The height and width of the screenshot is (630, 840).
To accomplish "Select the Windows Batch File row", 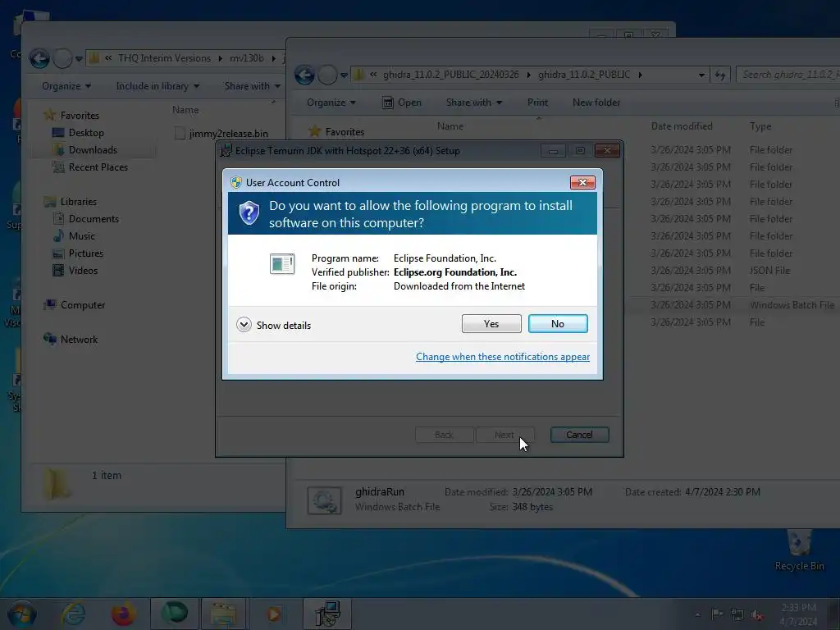I will (x=732, y=305).
